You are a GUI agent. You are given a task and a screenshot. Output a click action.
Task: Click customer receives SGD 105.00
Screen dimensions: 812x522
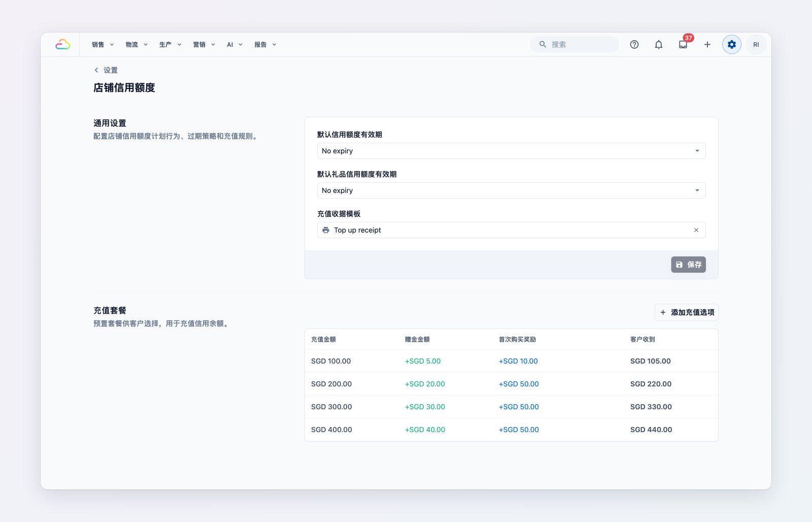(x=651, y=361)
